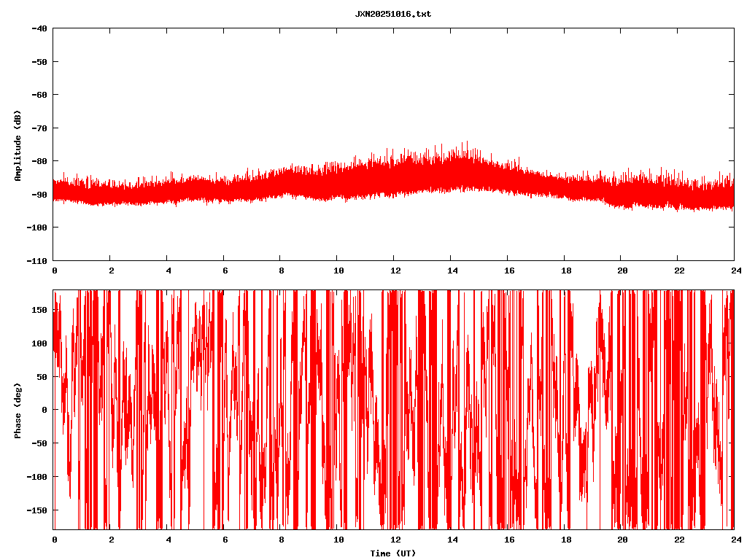Click the Time (UT) axis label

(x=392, y=553)
